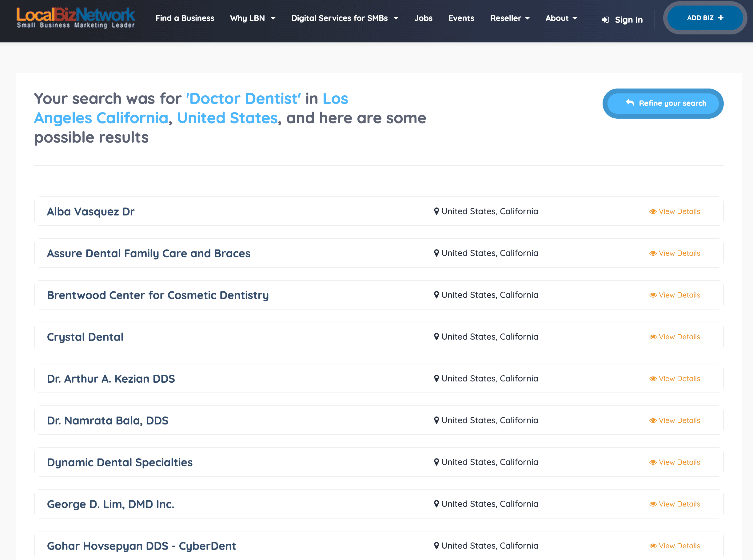Viewport: 753px width, 560px height.
Task: Open Assure Dental Family Care and Braces
Action: coord(149,253)
